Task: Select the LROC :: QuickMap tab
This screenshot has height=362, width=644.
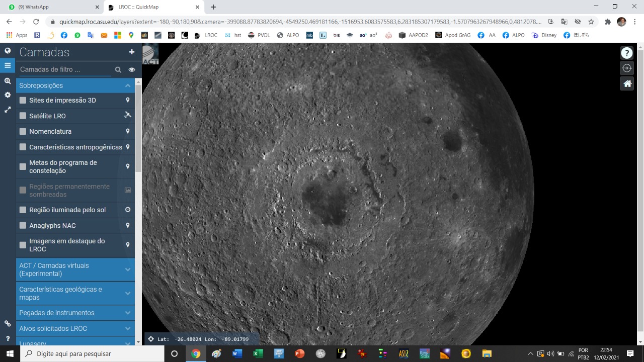Action: (x=153, y=7)
